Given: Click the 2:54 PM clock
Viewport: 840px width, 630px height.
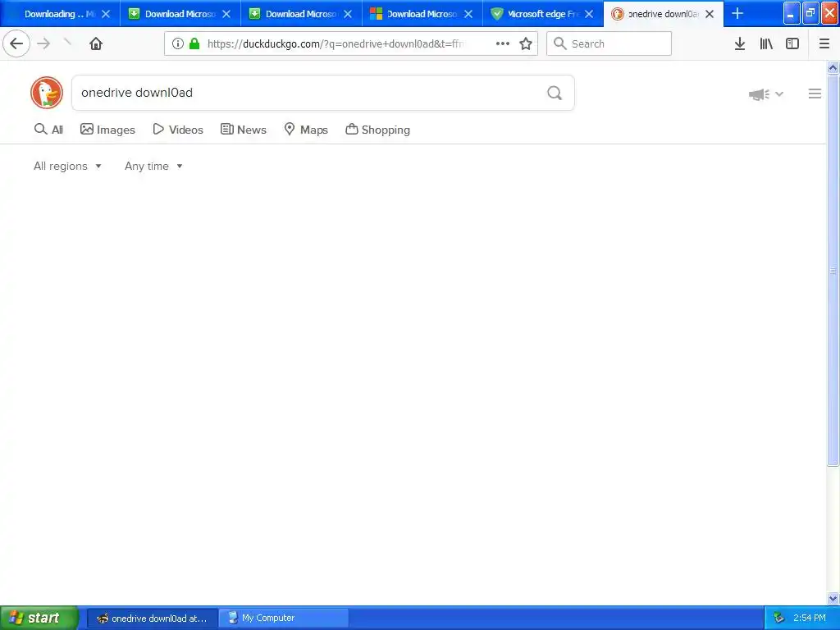Looking at the screenshot, I should click(810, 619).
